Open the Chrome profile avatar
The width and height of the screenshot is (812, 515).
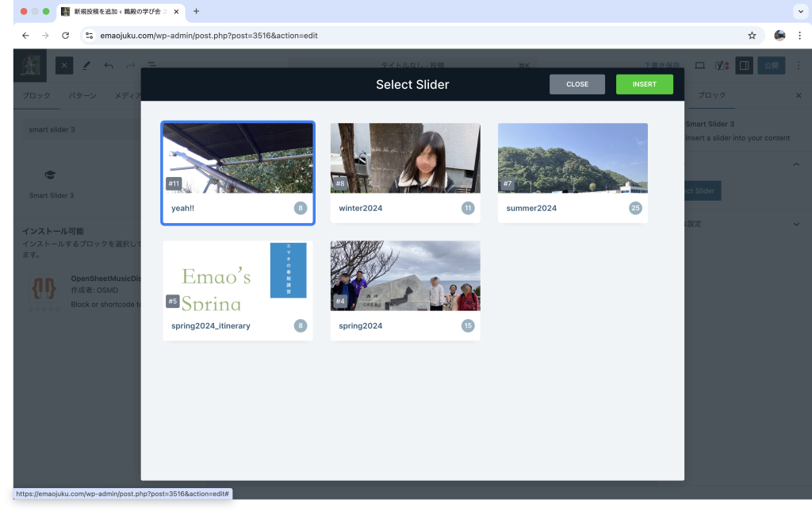tap(779, 36)
